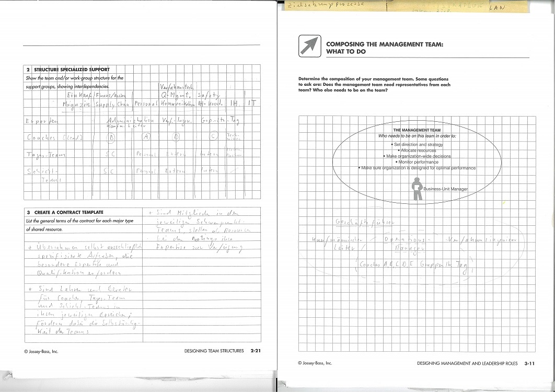Click footer 'DESIGNING MANAGEMENT AND LEADERSHIP ROLES'
555x392 pixels.
[x=467, y=363]
